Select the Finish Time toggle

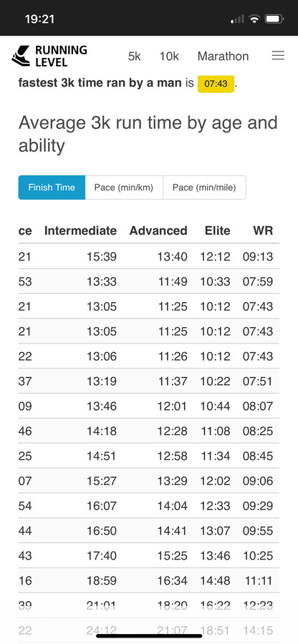[52, 187]
